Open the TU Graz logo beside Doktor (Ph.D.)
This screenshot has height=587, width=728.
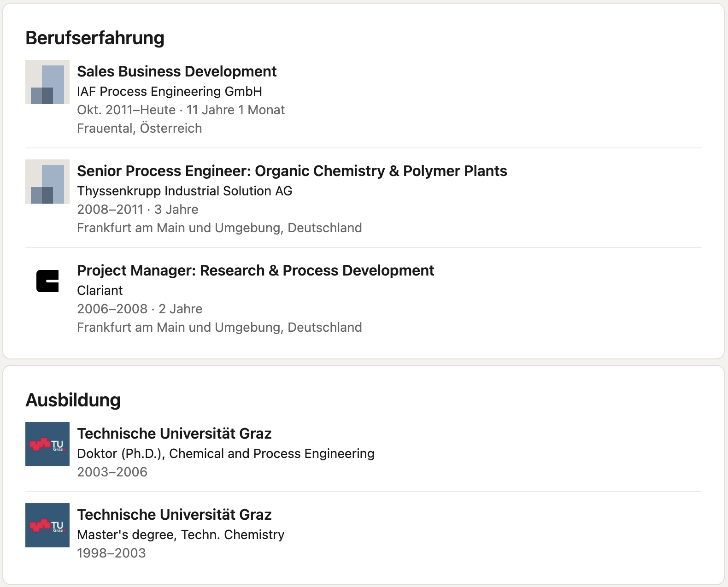47,444
